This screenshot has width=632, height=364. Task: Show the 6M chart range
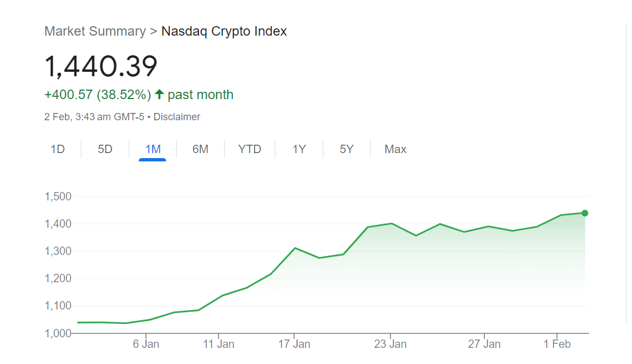[x=200, y=149]
